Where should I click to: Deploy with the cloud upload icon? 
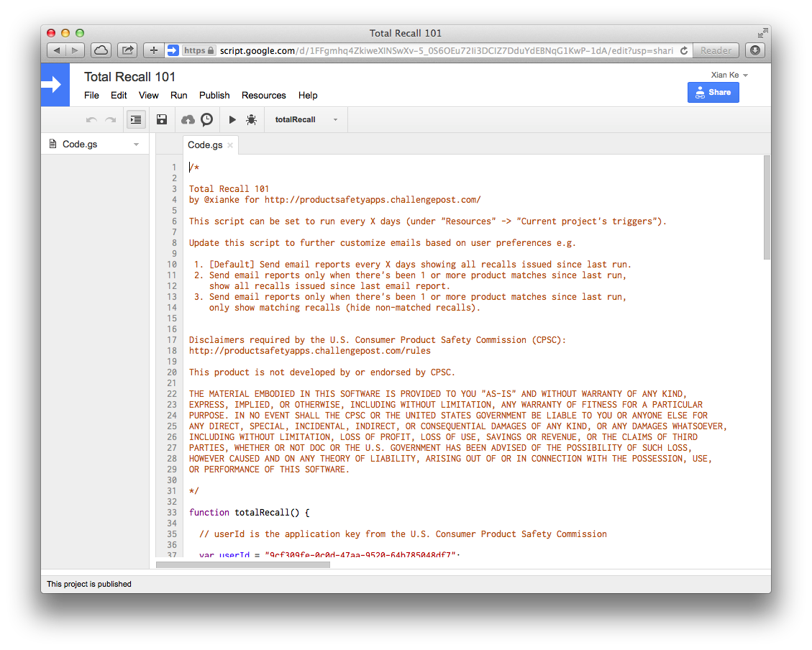(188, 119)
